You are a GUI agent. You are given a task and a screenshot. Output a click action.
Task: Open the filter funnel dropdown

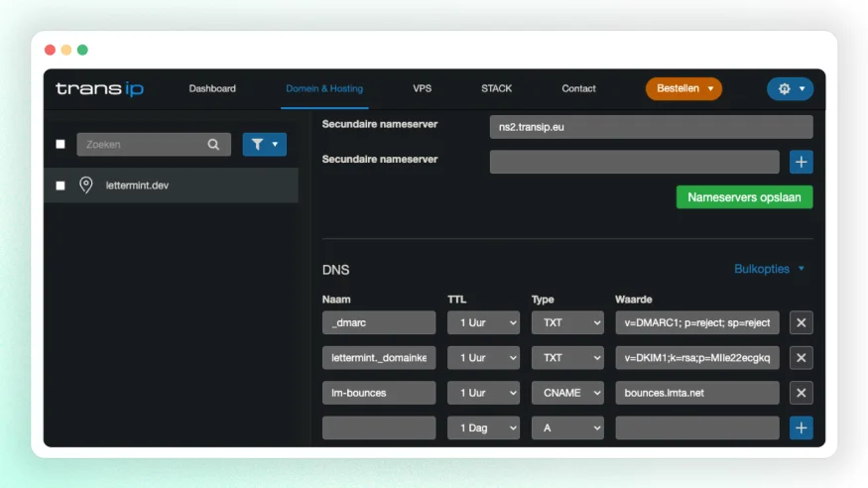[x=265, y=145]
